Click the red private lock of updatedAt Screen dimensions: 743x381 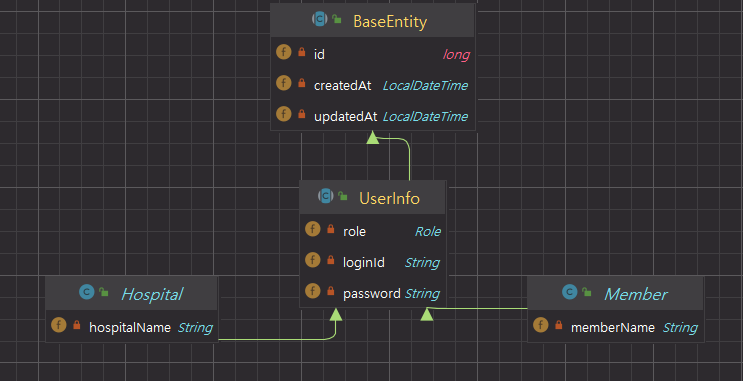point(302,114)
